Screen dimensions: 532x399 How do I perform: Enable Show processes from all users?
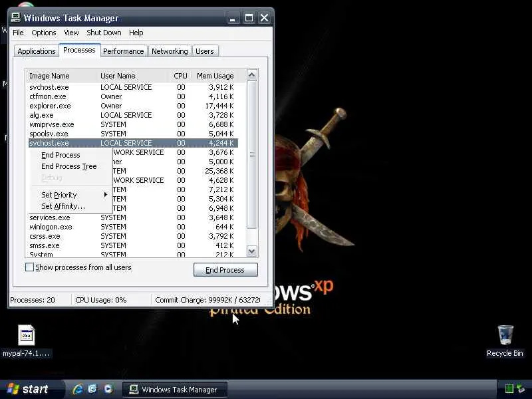click(29, 267)
